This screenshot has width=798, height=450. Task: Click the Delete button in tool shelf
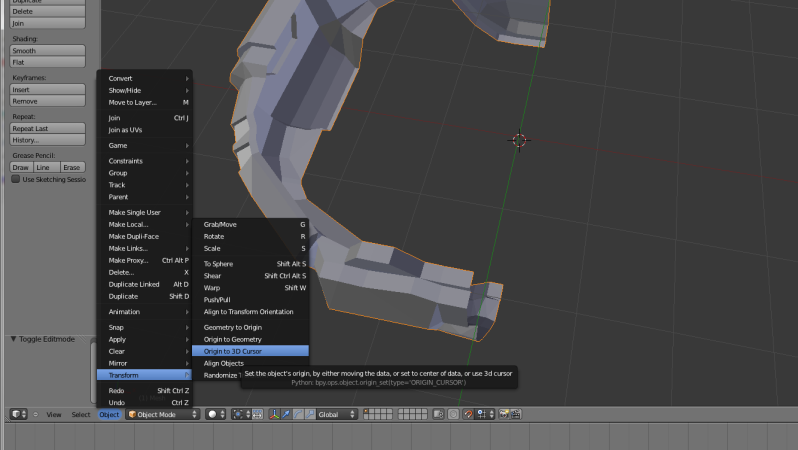click(47, 11)
